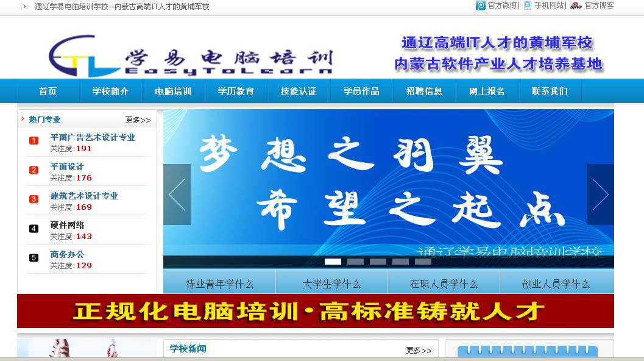Advance banner with right arrow

[600, 195]
